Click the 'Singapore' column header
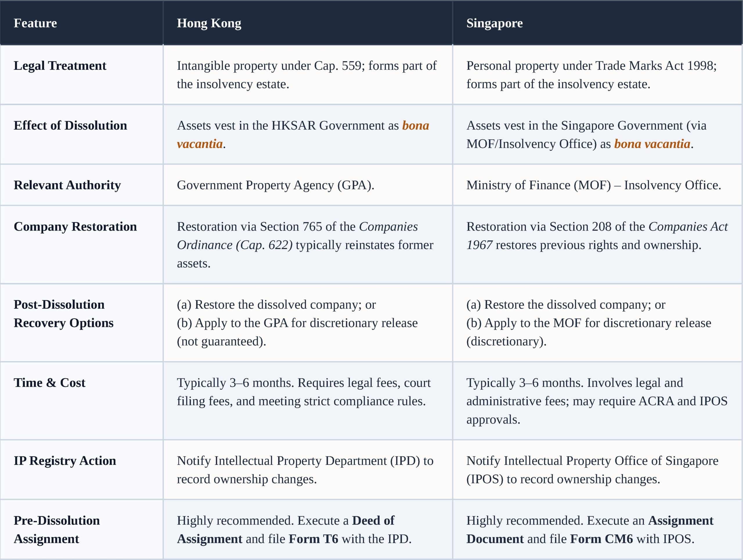The image size is (743, 560). tap(598, 23)
